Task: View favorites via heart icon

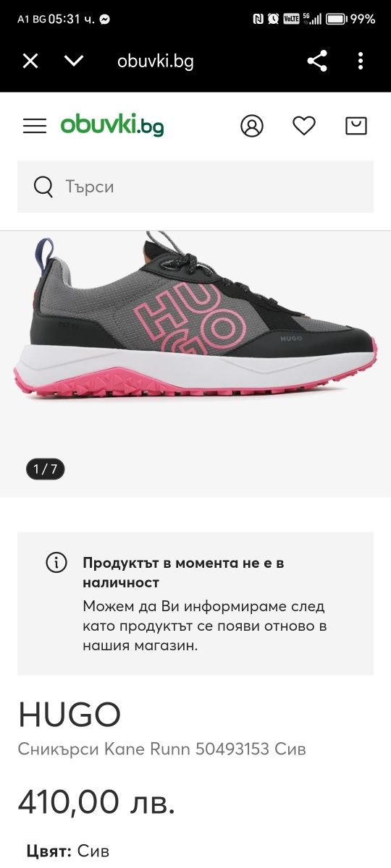Action: pyautogui.click(x=304, y=126)
